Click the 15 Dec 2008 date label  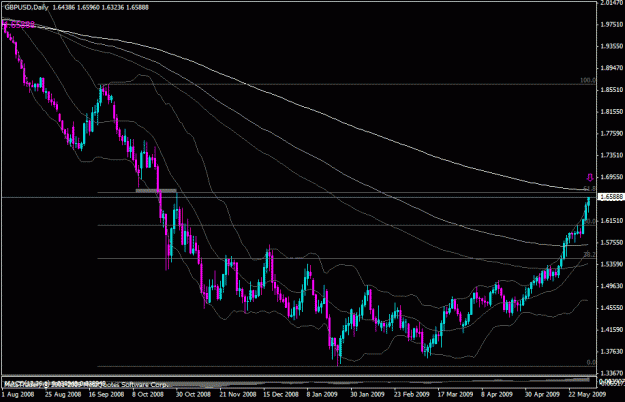click(281, 394)
